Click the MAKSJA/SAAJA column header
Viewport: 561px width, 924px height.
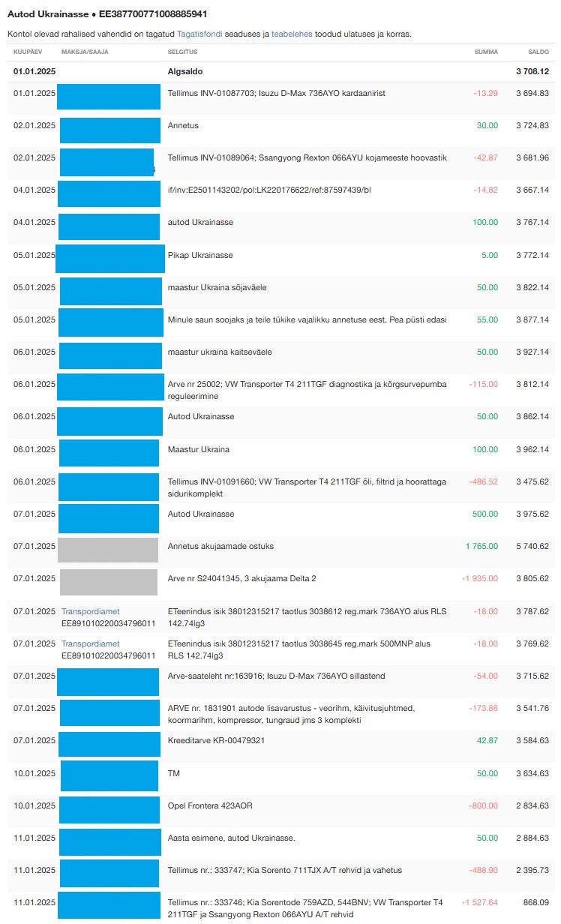(x=84, y=52)
